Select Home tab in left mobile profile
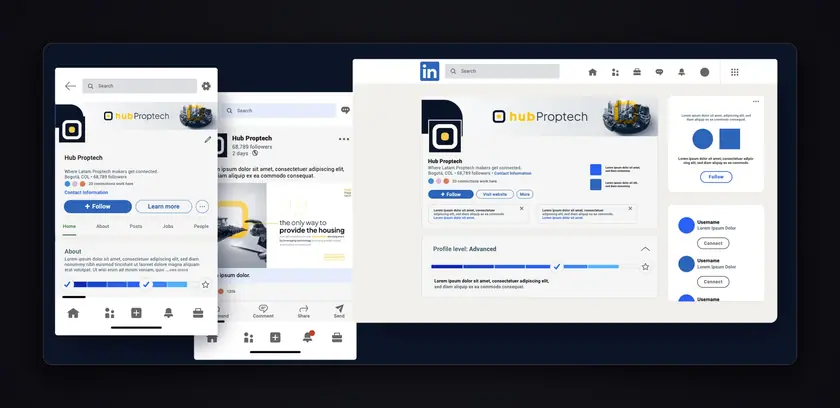Image resolution: width=840 pixels, height=408 pixels. point(69,226)
